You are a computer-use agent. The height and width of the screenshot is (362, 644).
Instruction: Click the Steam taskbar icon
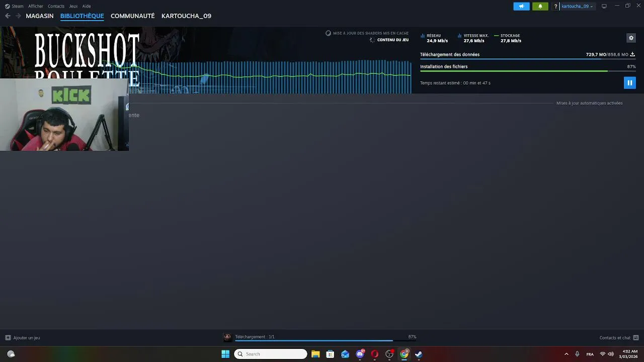click(419, 354)
